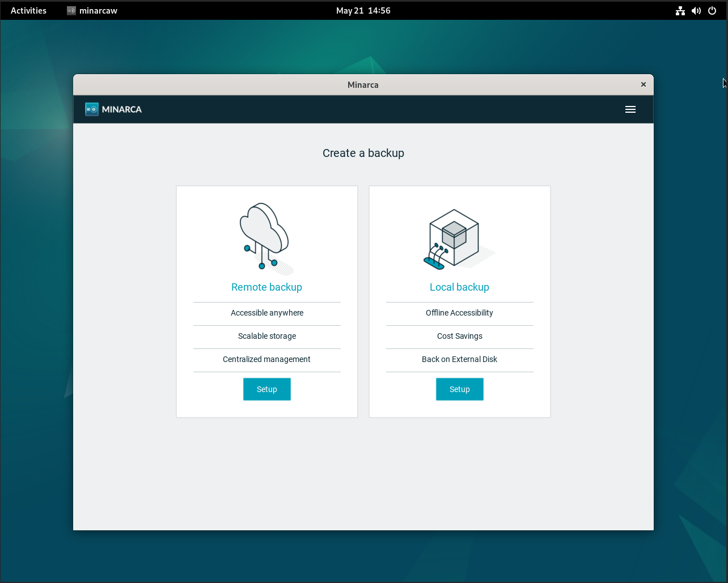
Task: Open the minarcaw app menu in top bar
Action: [x=92, y=10]
